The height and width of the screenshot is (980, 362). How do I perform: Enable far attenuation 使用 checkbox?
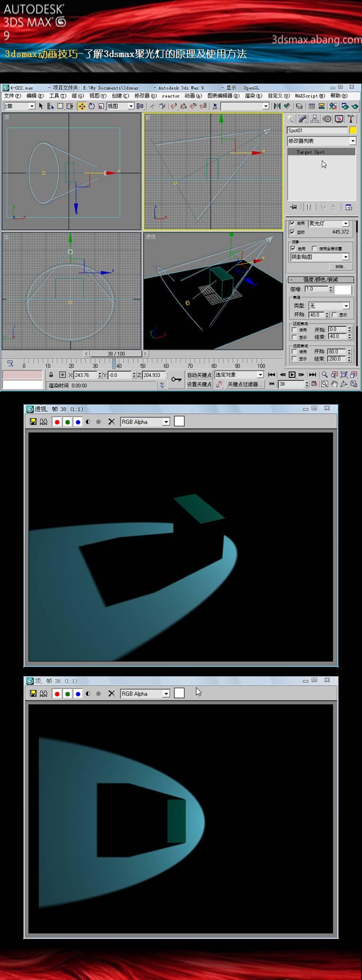pyautogui.click(x=295, y=352)
